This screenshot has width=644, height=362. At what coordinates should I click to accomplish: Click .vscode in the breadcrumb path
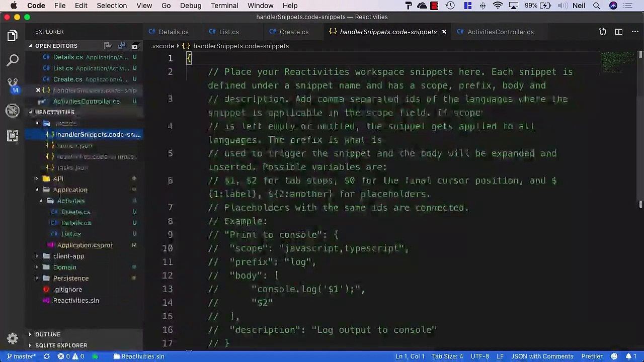163,46
